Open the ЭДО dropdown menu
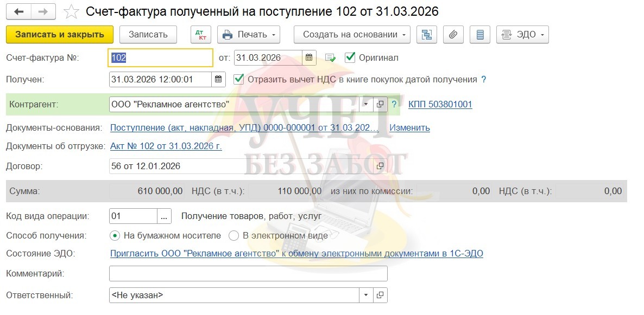The height and width of the screenshot is (315, 644). (x=522, y=35)
